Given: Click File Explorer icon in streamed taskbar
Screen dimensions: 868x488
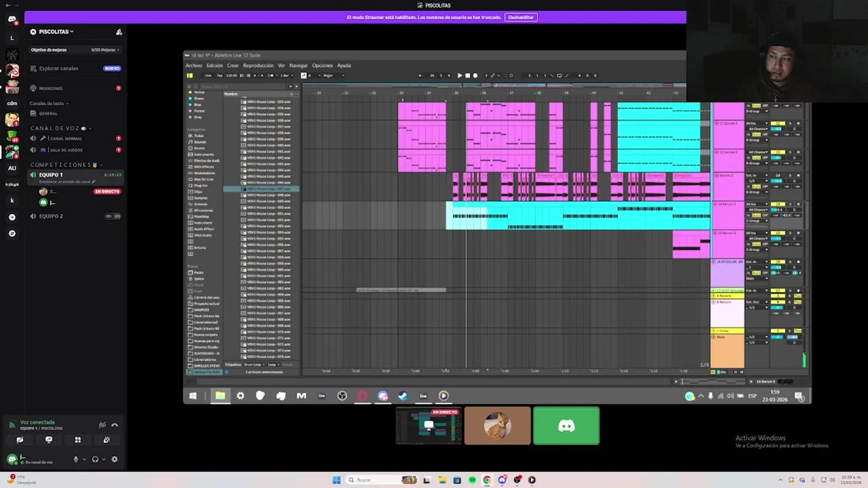Looking at the screenshot, I should click(x=220, y=396).
